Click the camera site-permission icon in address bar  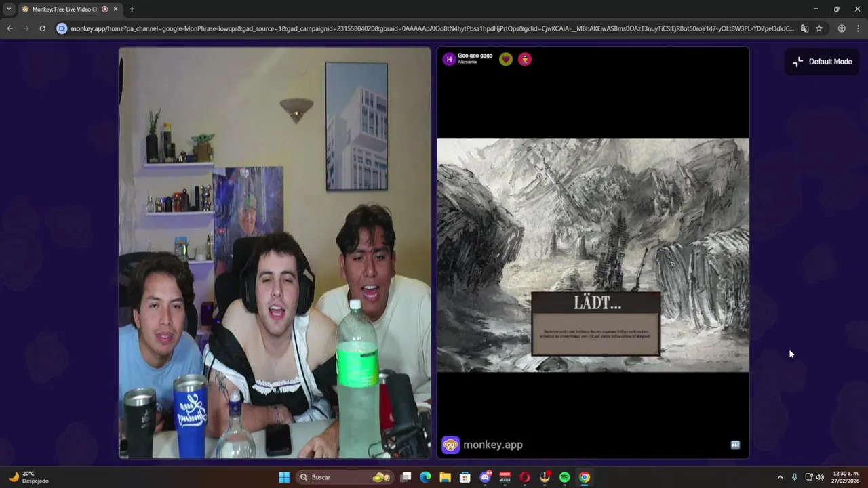(62, 28)
